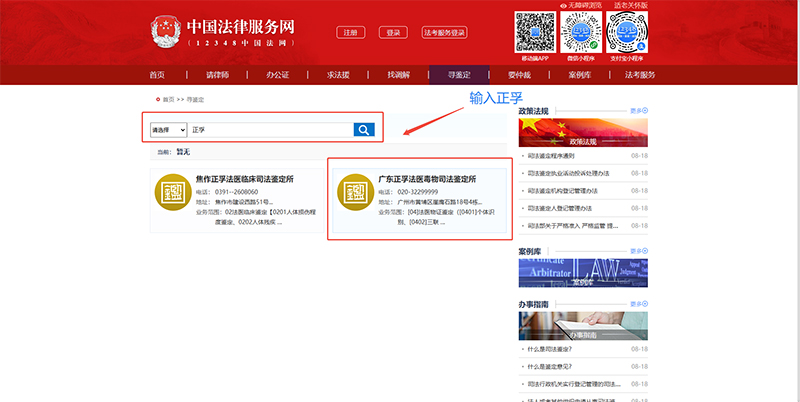Click the 移动端APP QR code
This screenshot has height=402, width=800.
coord(534,31)
